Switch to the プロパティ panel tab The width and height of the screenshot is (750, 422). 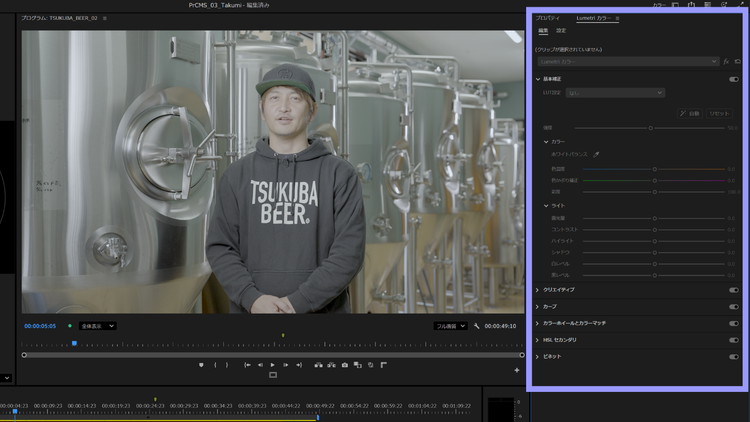[547, 18]
